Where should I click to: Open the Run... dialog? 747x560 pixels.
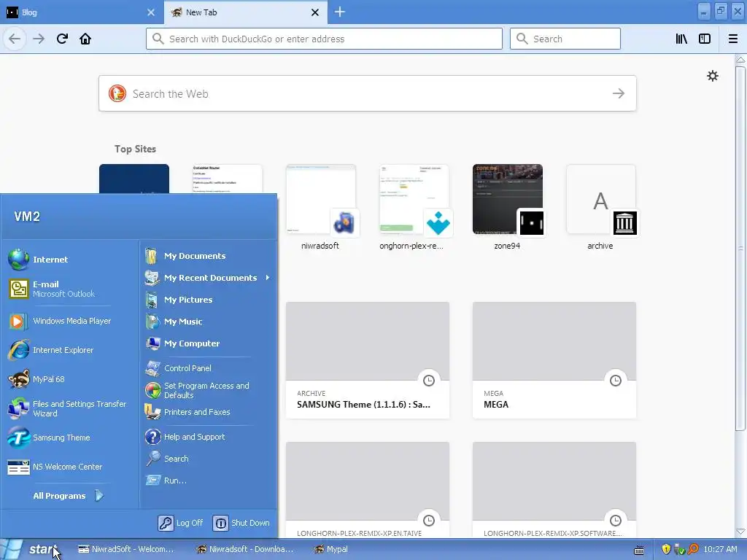208,481
